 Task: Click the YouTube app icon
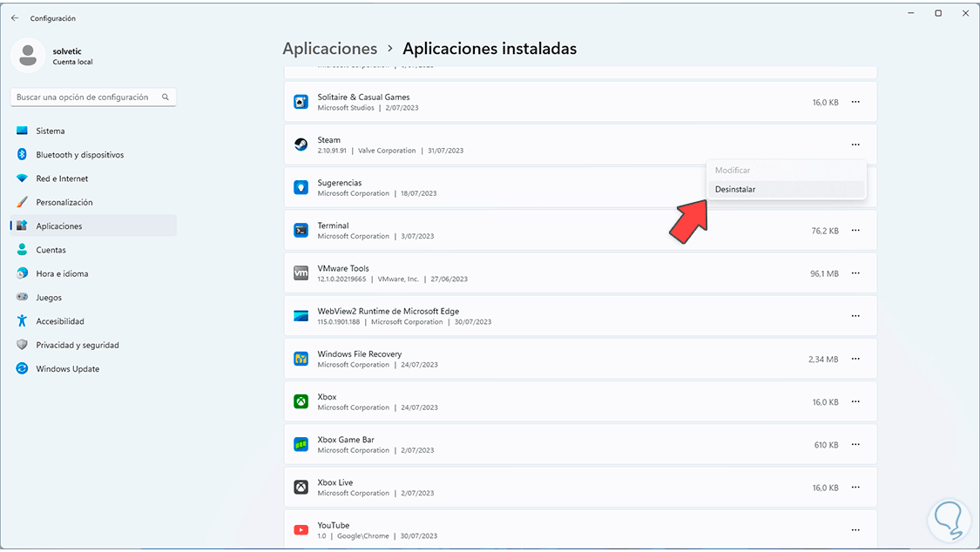pos(301,530)
